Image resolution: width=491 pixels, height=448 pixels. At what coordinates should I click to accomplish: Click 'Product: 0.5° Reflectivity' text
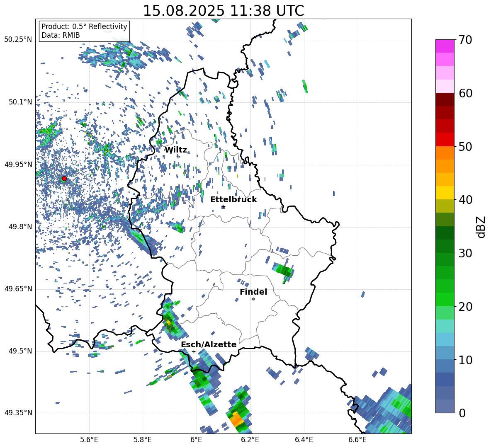[84, 26]
